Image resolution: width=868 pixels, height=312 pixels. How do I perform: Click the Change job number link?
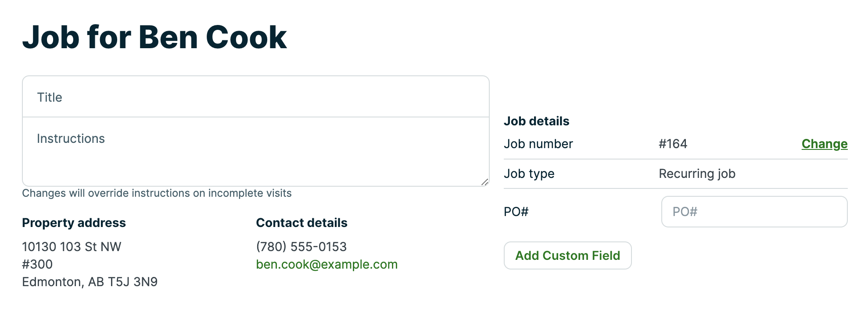pyautogui.click(x=824, y=144)
